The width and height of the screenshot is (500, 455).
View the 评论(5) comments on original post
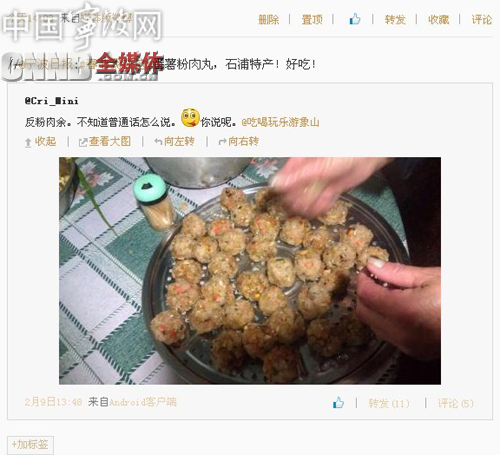[455, 403]
